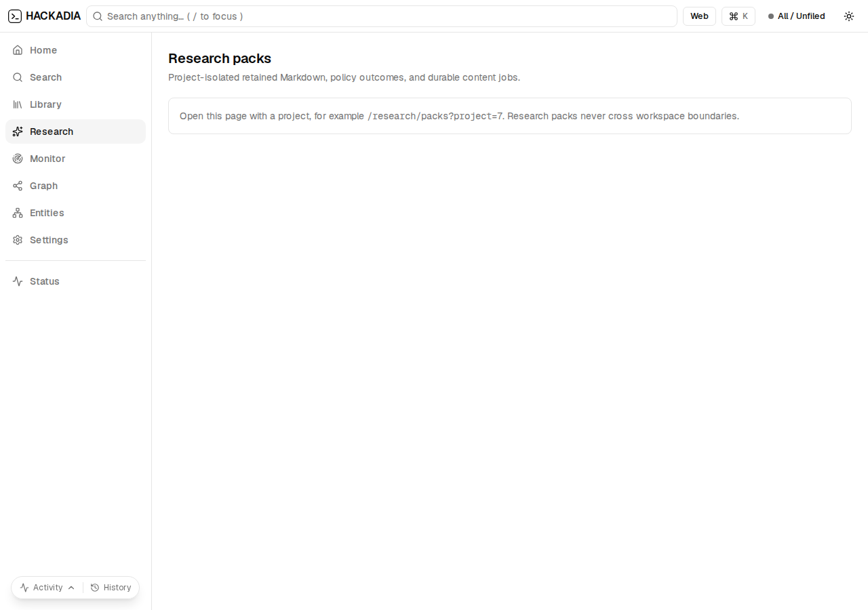Click the Settings gear icon

(18, 240)
